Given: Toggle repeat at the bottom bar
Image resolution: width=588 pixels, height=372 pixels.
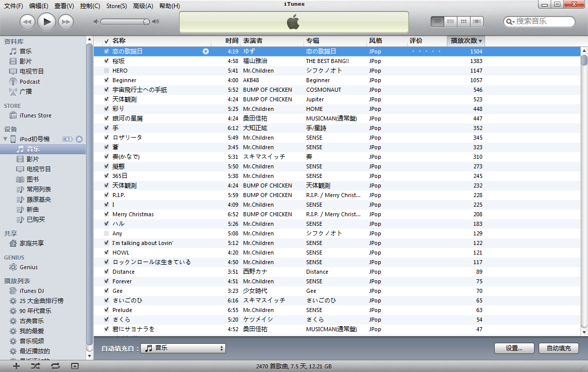Looking at the screenshot, I should (55, 366).
